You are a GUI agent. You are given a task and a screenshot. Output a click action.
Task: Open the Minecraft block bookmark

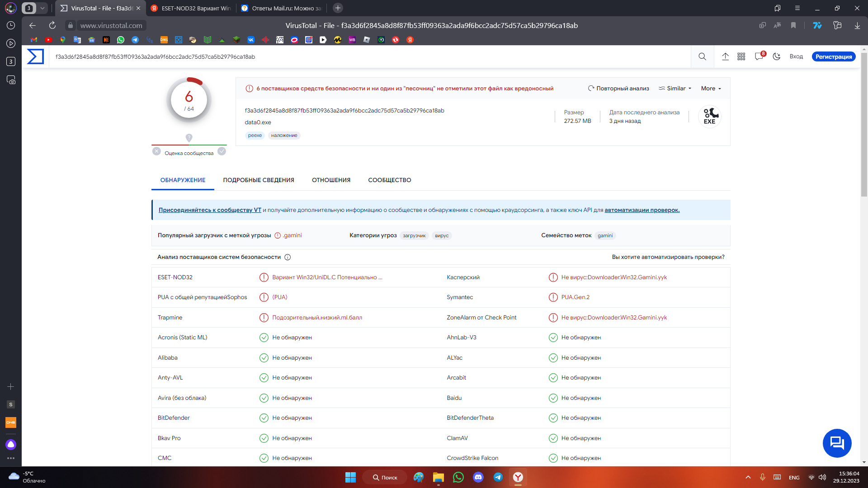click(236, 40)
